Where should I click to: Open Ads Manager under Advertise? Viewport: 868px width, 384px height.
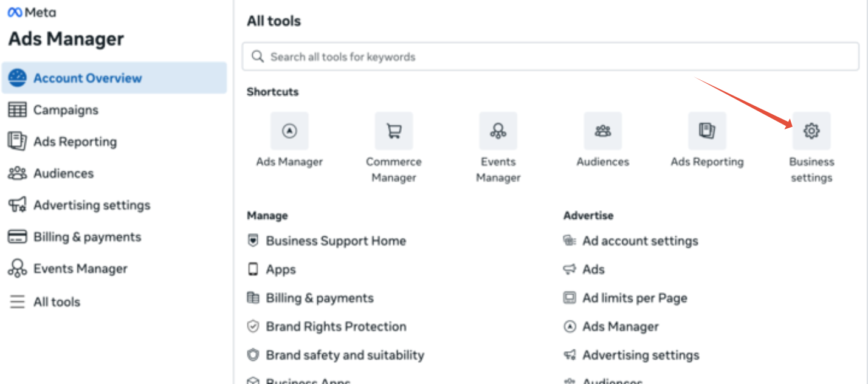click(x=621, y=326)
